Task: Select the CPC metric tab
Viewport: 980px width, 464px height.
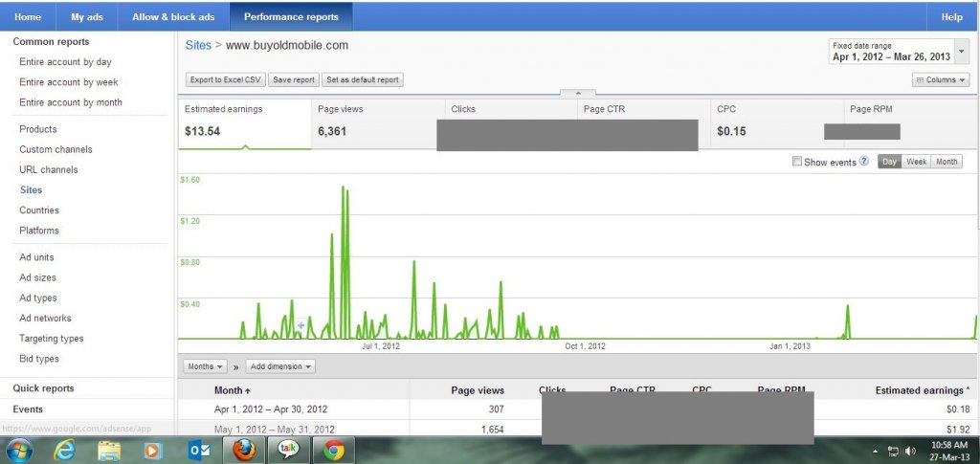Action: (x=777, y=123)
